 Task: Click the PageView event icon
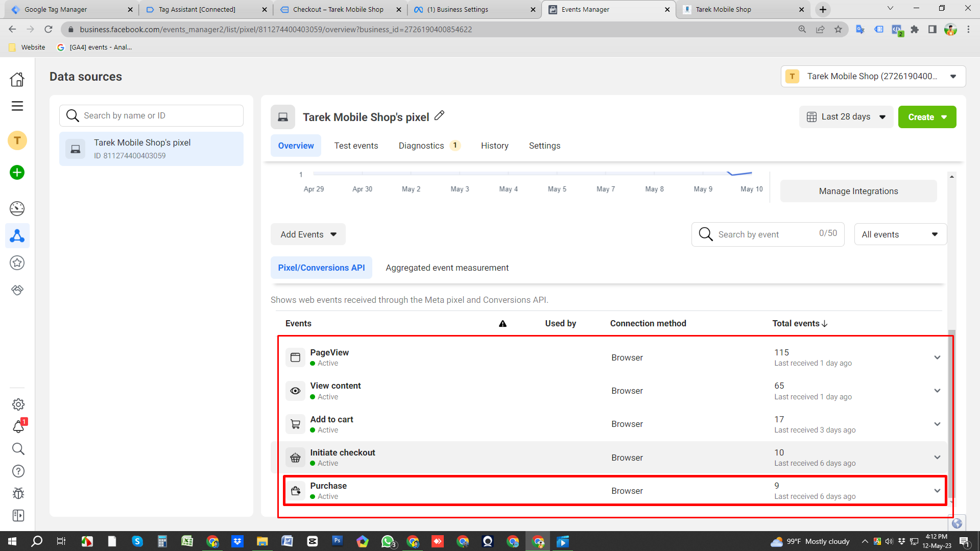pyautogui.click(x=295, y=357)
